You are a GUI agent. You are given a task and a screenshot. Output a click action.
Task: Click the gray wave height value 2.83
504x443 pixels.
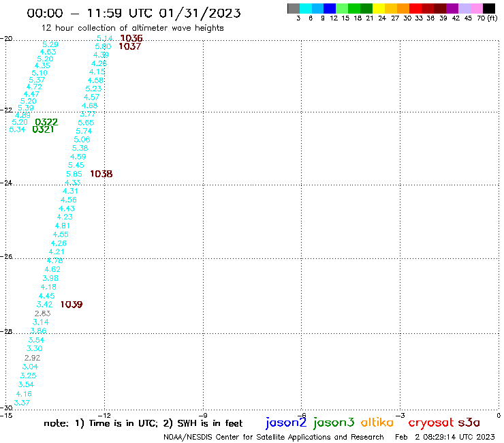pyautogui.click(x=42, y=314)
